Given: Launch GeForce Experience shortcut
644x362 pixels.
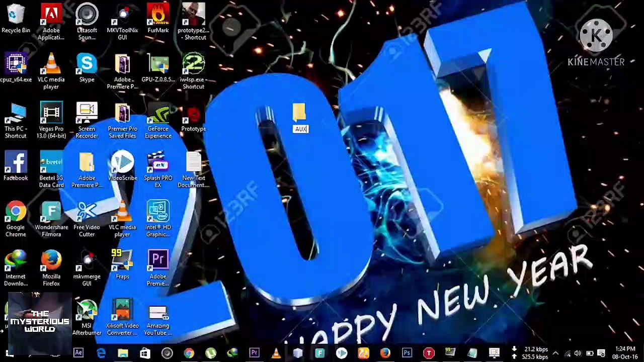Looking at the screenshot, I should [158, 121].
